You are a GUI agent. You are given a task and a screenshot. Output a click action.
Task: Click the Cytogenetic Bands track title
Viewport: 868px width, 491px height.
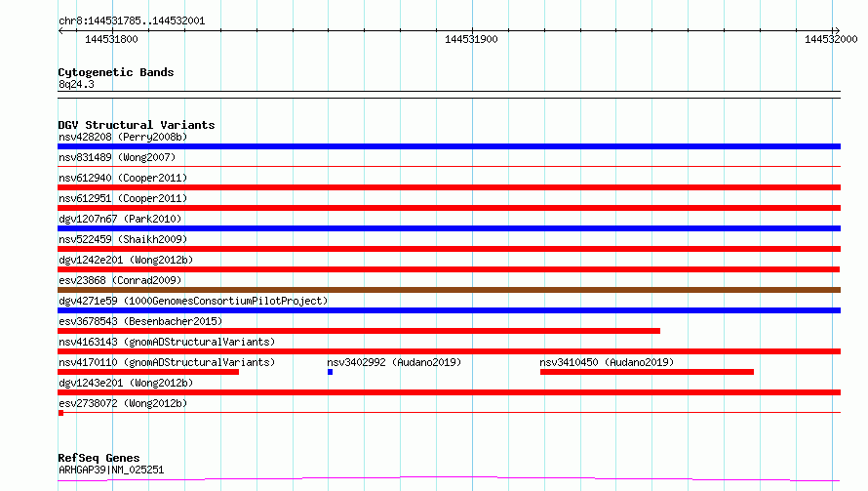click(x=116, y=72)
